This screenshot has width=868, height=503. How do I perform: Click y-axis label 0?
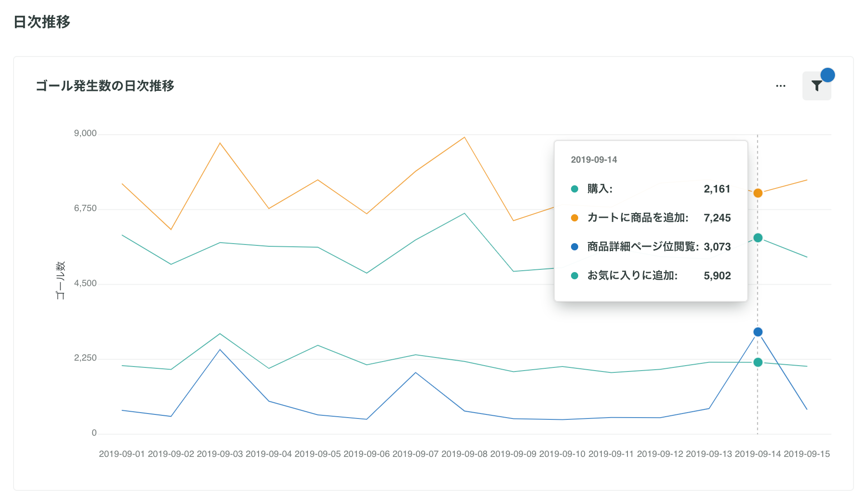(x=94, y=433)
